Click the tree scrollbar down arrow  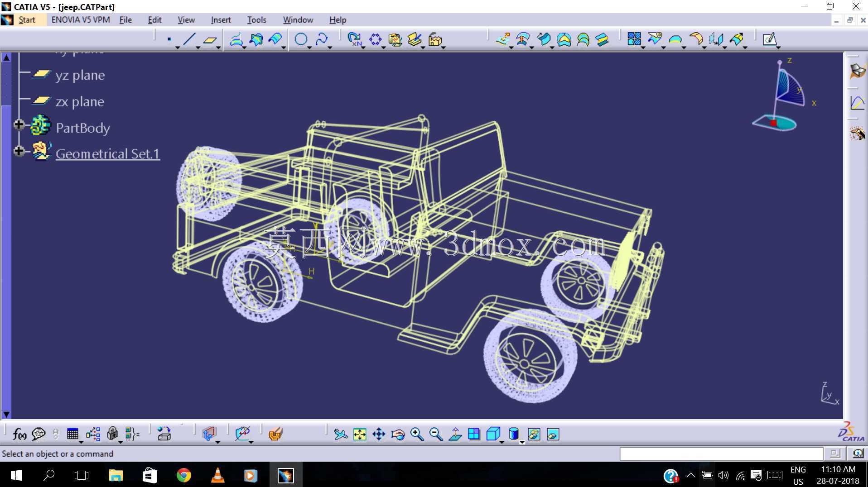pos(6,415)
